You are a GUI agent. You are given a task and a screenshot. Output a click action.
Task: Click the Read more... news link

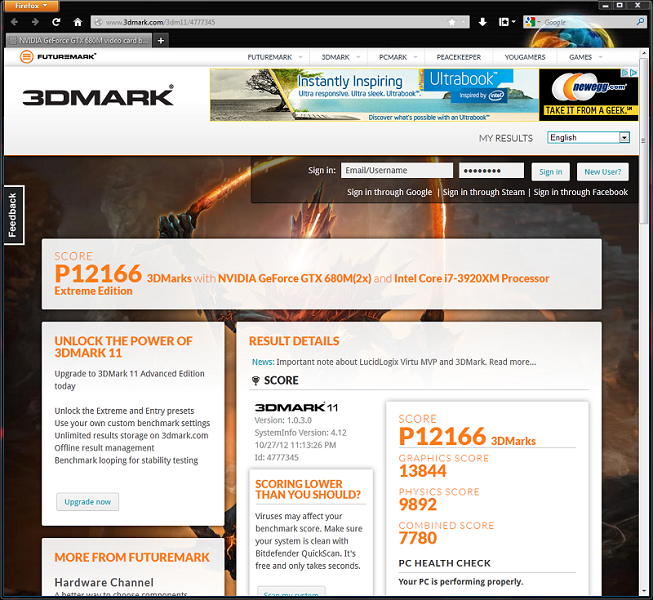click(x=512, y=362)
